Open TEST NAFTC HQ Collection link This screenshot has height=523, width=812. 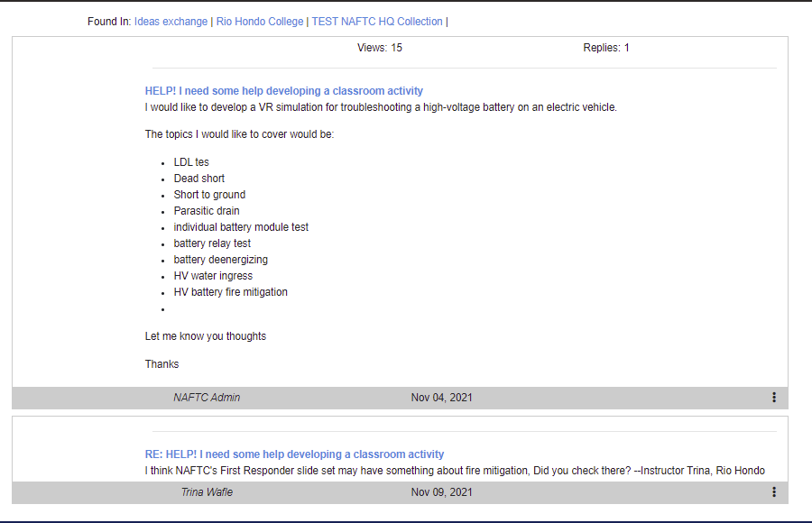point(377,22)
